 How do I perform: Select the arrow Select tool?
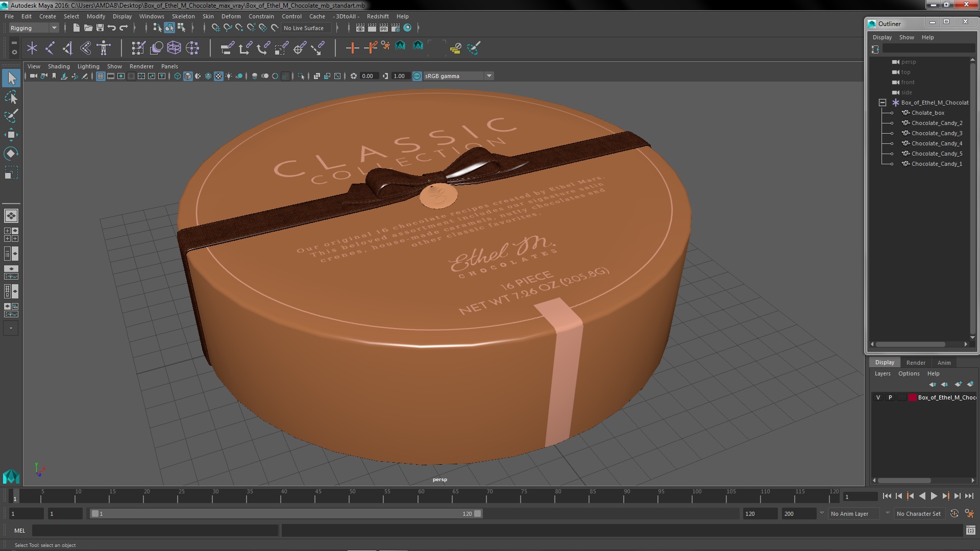(x=11, y=78)
